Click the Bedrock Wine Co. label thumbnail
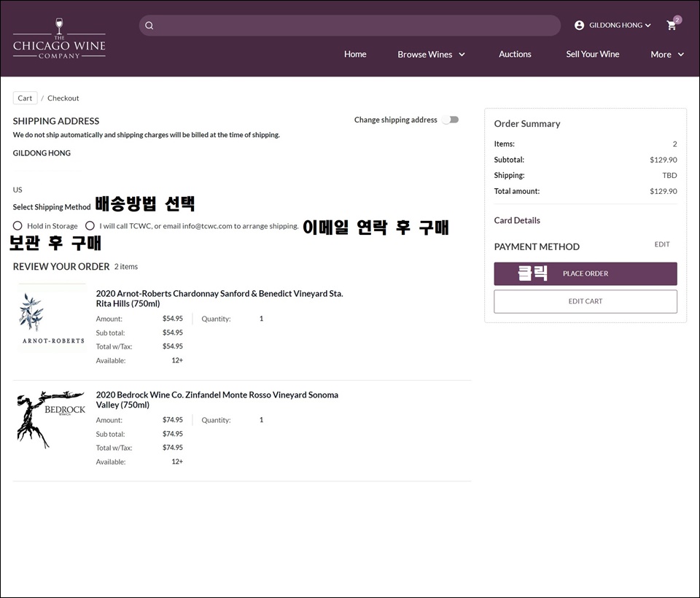700x598 pixels. pyautogui.click(x=51, y=420)
